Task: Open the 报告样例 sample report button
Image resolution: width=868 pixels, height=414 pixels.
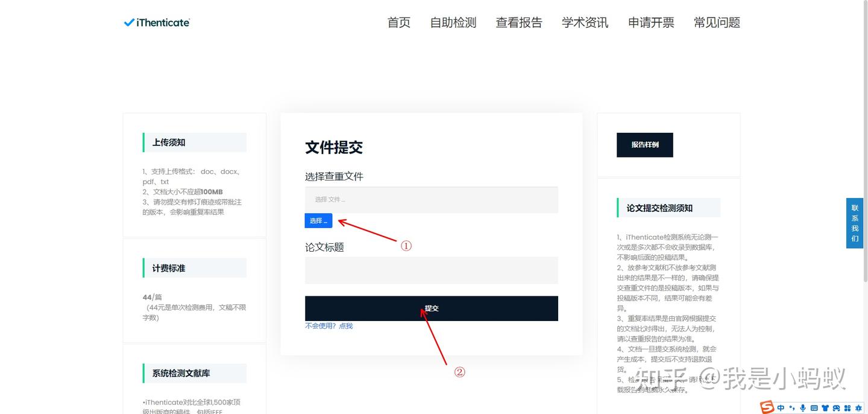Action: pos(644,145)
